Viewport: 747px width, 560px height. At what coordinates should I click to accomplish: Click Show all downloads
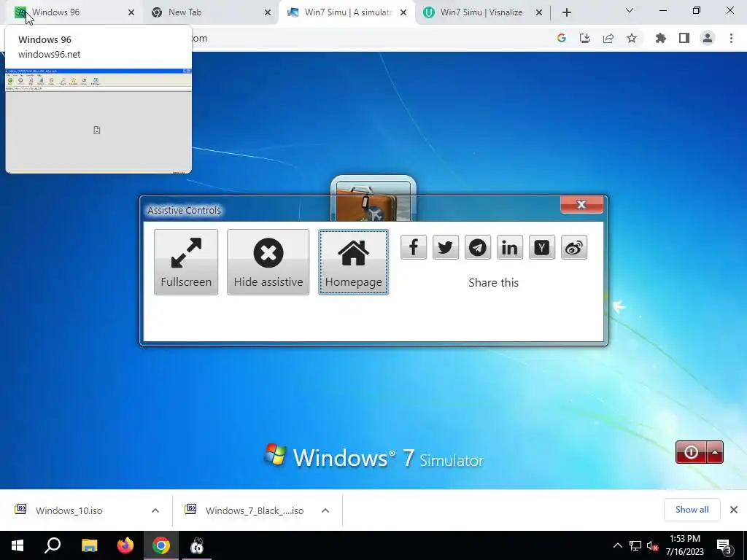tap(692, 510)
